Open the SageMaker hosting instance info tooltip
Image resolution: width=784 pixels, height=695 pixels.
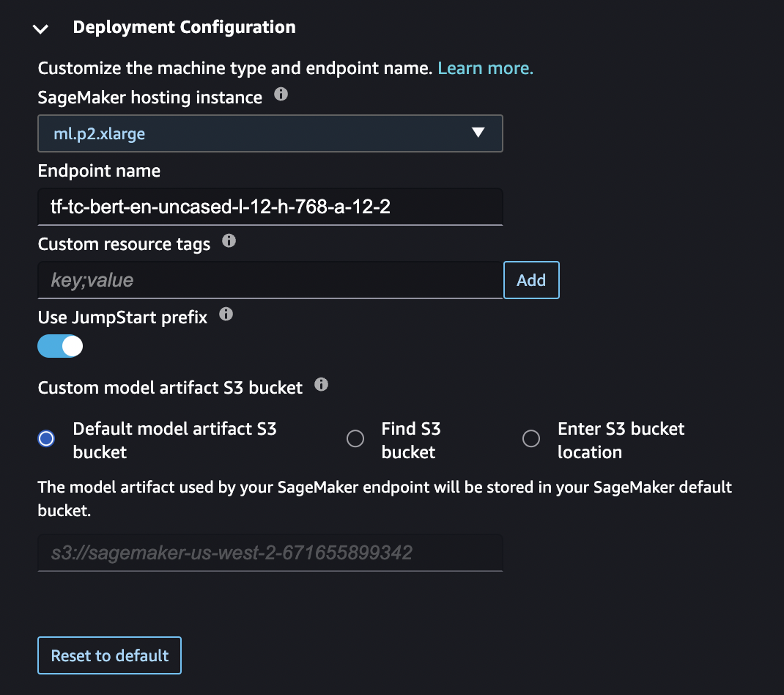click(281, 94)
